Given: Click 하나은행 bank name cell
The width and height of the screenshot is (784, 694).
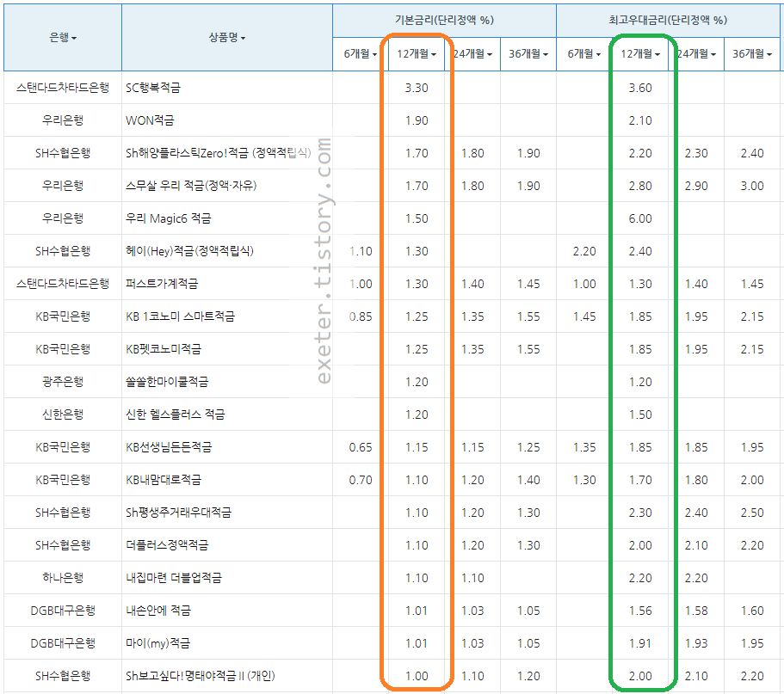Looking at the screenshot, I should [x=63, y=578].
